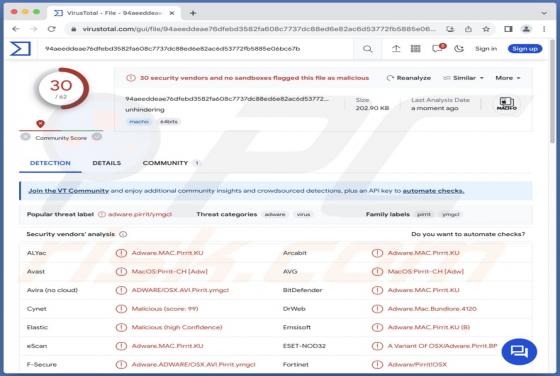
Task: Click Do you want to automate checks?
Action: (468, 234)
